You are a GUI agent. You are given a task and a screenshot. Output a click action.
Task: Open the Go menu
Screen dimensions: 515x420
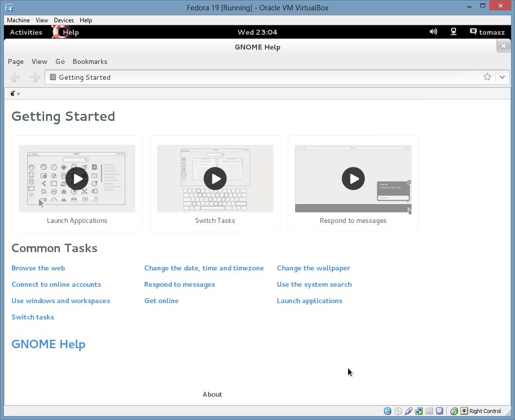point(60,61)
